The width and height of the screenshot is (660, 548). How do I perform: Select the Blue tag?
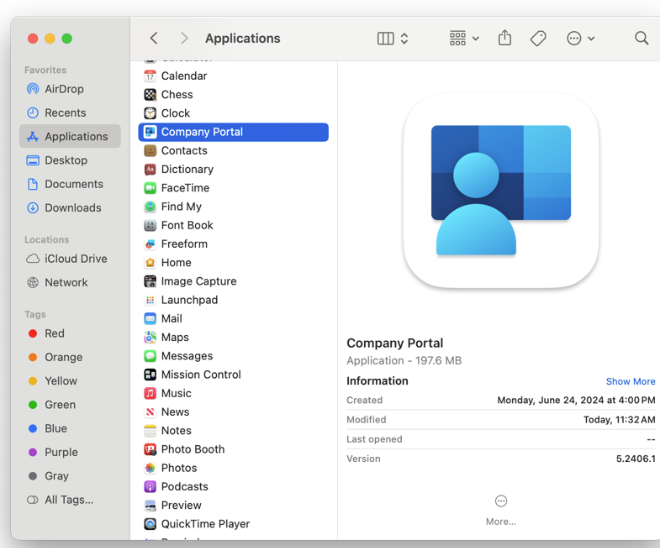click(x=70, y=428)
